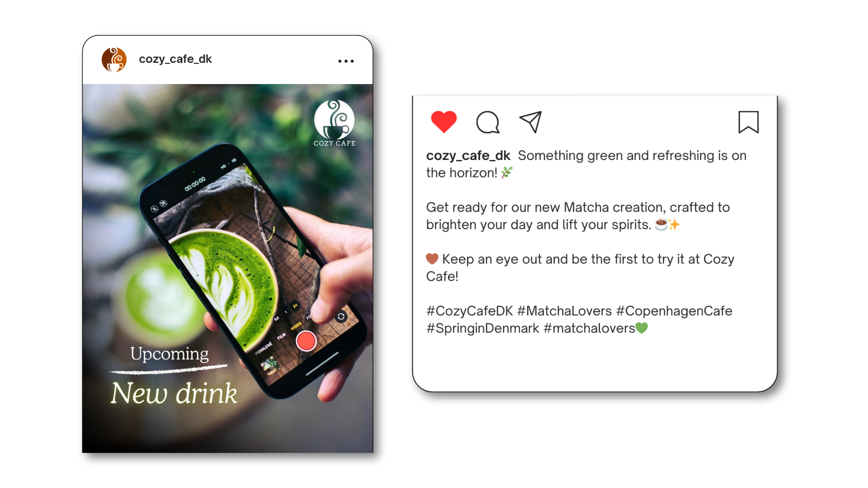Click the cozy_cafe_dk profile avatar

pos(114,60)
